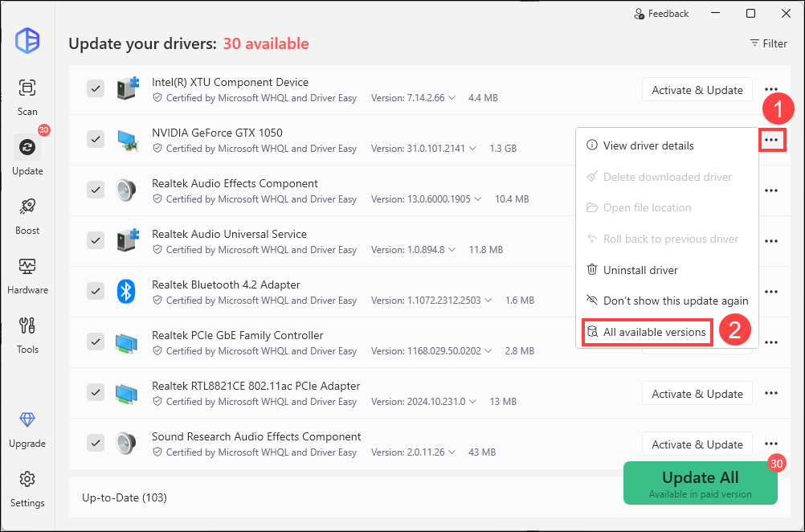Click the Realtek Bluetooth 4.2 Adapter name text
The image size is (805, 532).
226,284
